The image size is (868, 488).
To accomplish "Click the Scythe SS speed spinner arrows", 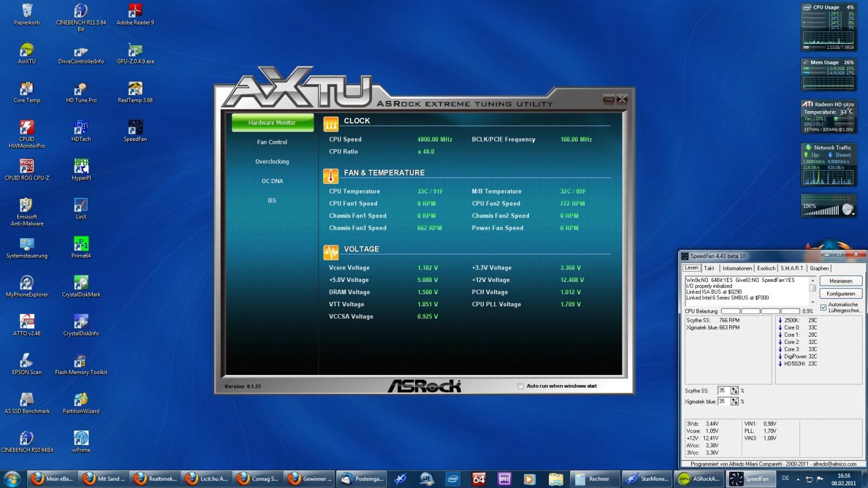I will pyautogui.click(x=734, y=390).
